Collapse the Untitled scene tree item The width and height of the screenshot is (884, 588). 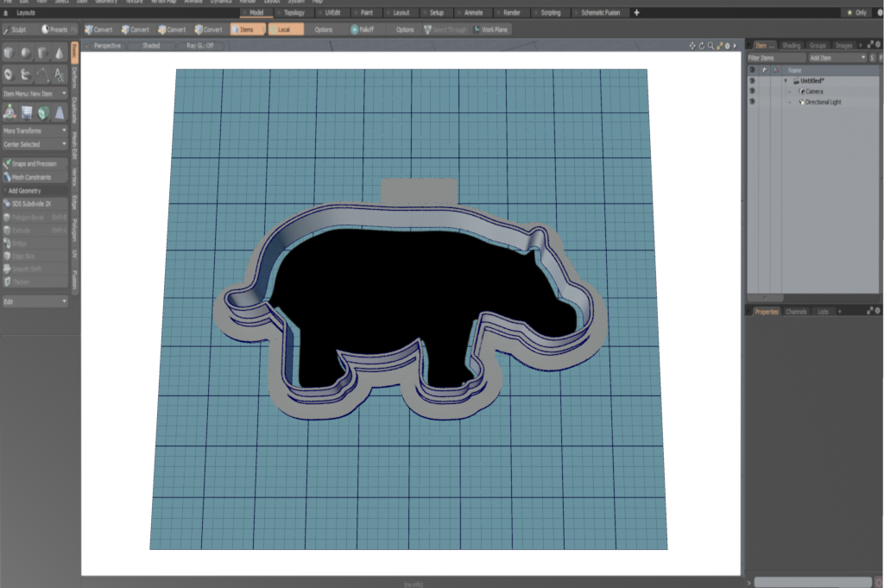[786, 80]
